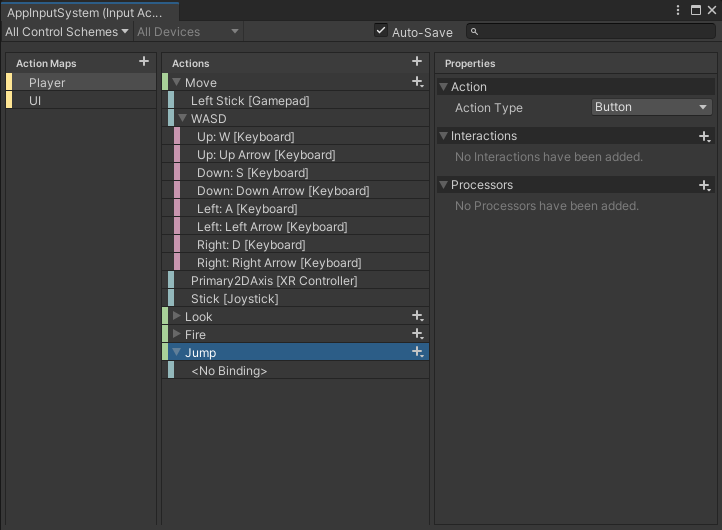The height and width of the screenshot is (530, 722).
Task: Toggle the Auto-Save checkbox
Action: tap(381, 31)
